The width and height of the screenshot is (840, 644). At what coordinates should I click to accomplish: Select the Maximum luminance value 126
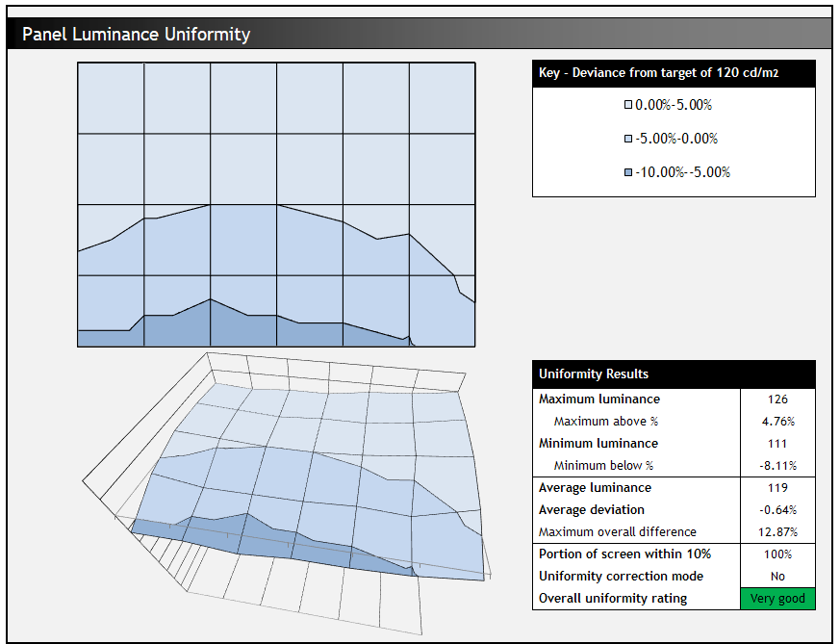(777, 399)
